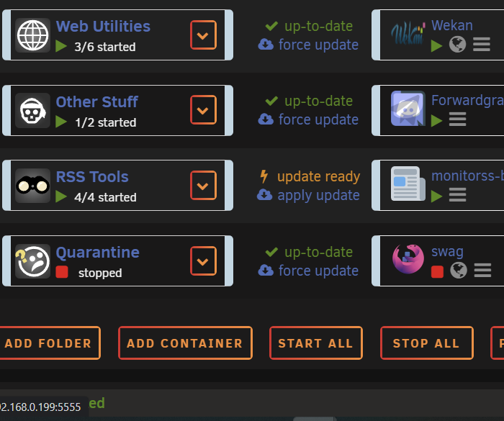Viewport: 504px width, 421px height.
Task: Click the '3/6 started' status text
Action: tap(105, 47)
